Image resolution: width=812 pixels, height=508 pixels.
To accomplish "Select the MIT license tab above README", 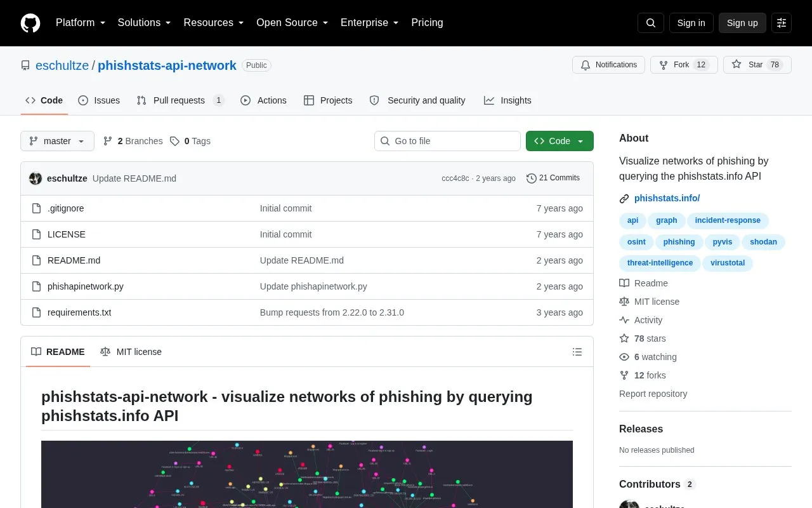I will [x=131, y=352].
